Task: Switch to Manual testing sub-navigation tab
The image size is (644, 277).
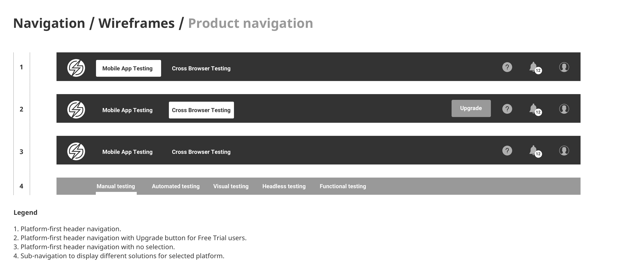Action: pyautogui.click(x=116, y=186)
